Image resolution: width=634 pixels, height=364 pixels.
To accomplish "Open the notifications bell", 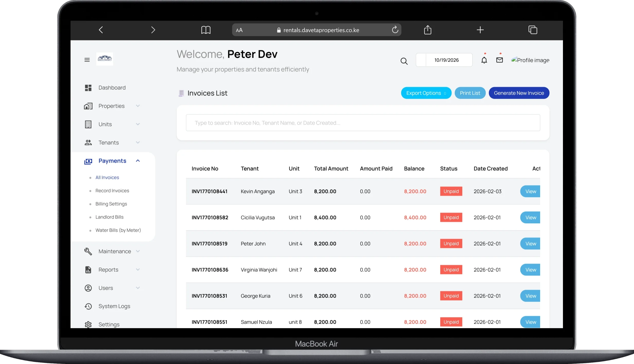I will click(484, 60).
